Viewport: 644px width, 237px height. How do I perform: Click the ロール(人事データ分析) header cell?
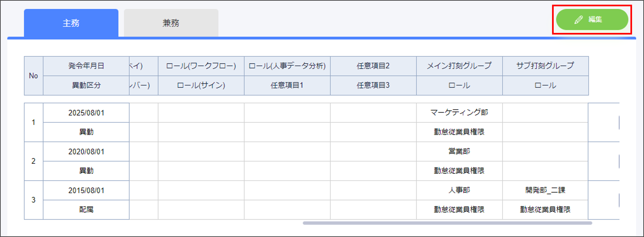[x=287, y=66]
